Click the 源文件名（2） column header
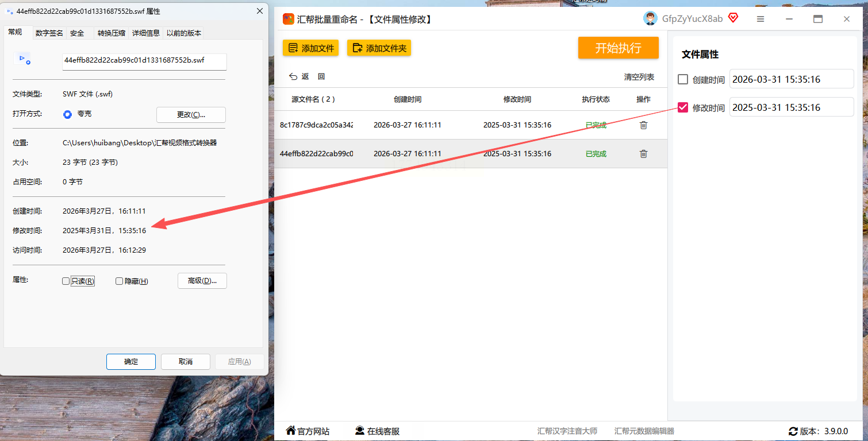Viewport: 868px width, 441px height. (313, 99)
